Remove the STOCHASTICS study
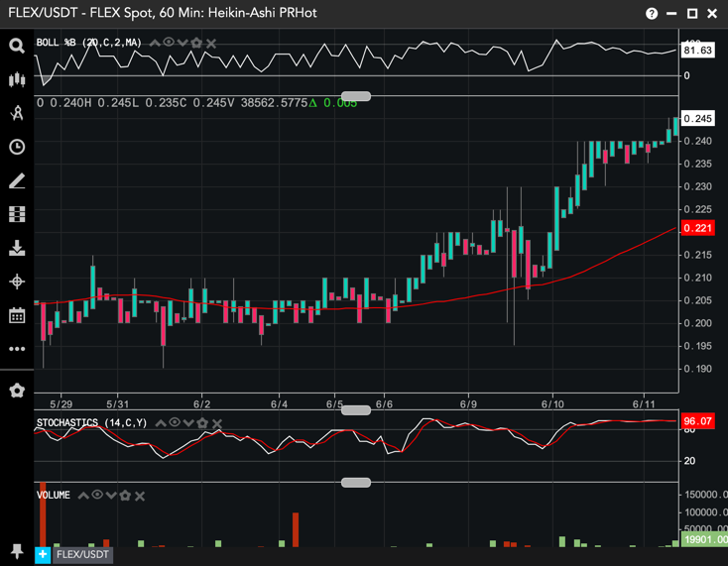Viewport: 728px width, 566px height. point(217,423)
